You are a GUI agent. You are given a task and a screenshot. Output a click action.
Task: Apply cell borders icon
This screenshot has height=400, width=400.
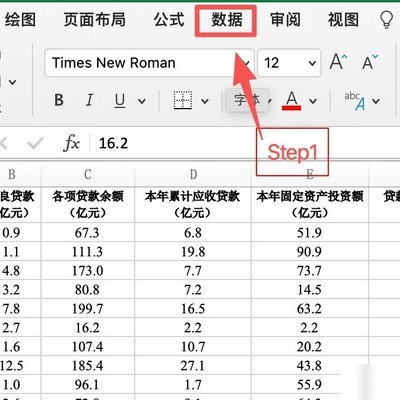[x=183, y=100]
